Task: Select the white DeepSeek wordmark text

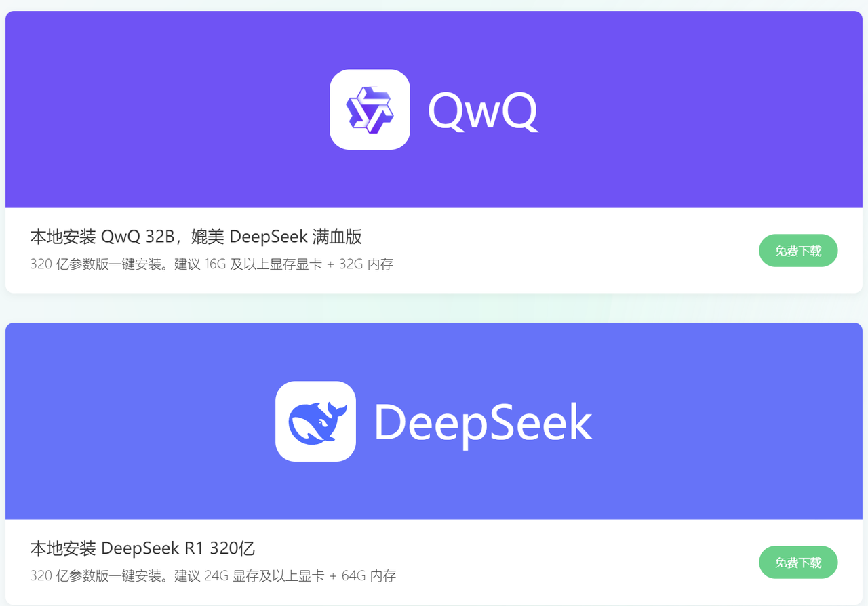Action: 483,423
